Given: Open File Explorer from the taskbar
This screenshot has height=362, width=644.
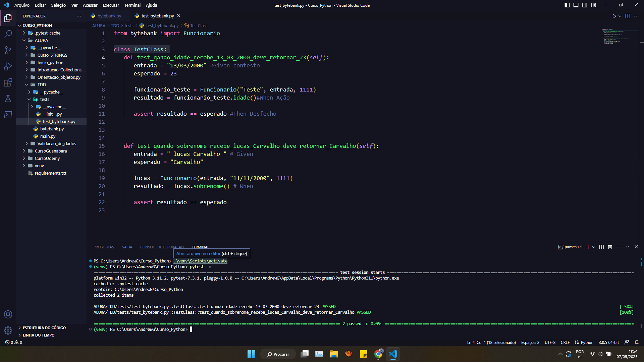Looking at the screenshot, I should 334,354.
